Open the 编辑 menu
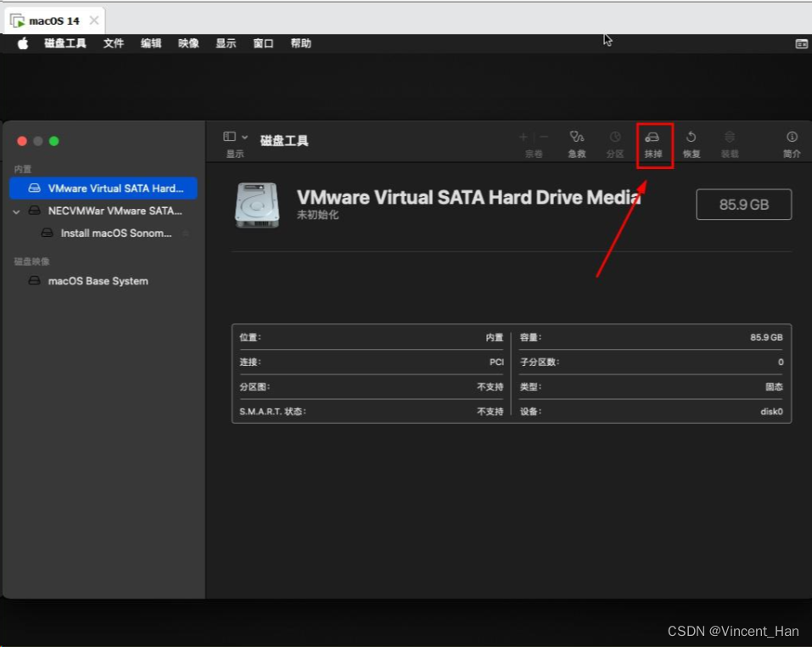The height and width of the screenshot is (647, 812). 151,43
